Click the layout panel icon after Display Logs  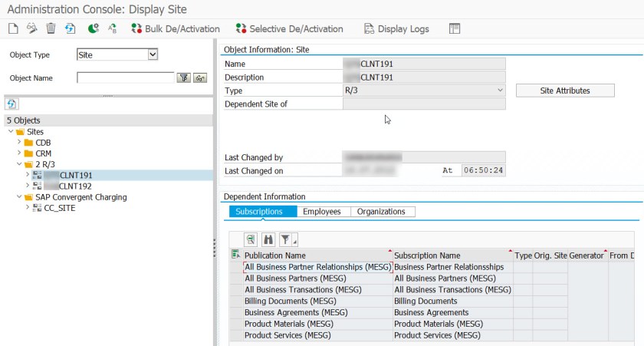point(454,28)
